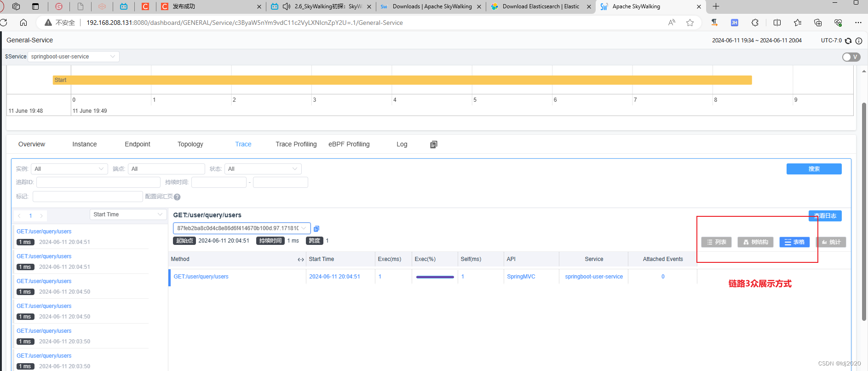Click 查看日志 view logs button
This screenshot has width=868, height=371.
click(x=825, y=216)
